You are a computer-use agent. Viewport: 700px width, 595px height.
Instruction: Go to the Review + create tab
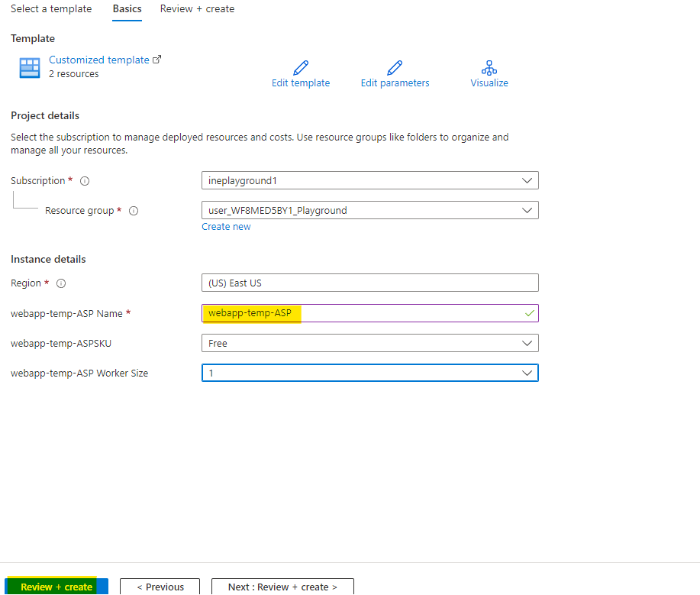197,9
